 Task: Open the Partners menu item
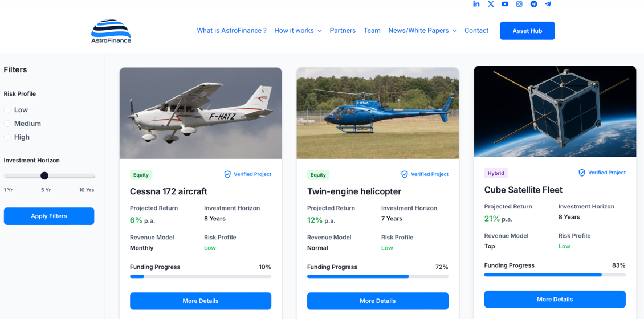click(343, 31)
